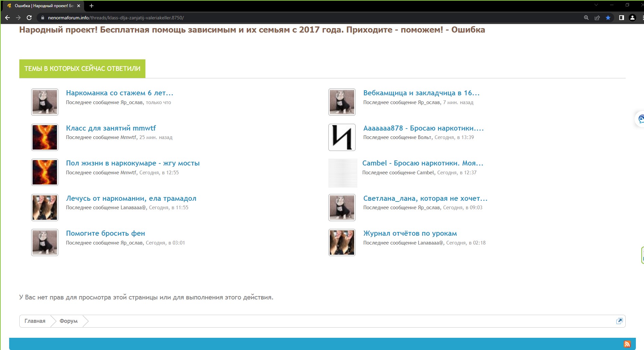This screenshot has width=644, height=350.
Task: Click the orange RSS feed icon
Action: click(627, 344)
